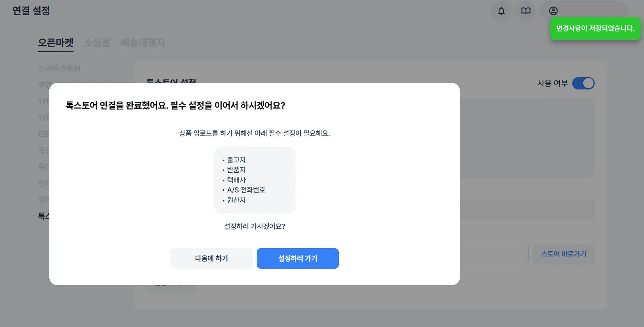Click the 원산지 item in the list
Screen dimensions: 644x327
236,200
